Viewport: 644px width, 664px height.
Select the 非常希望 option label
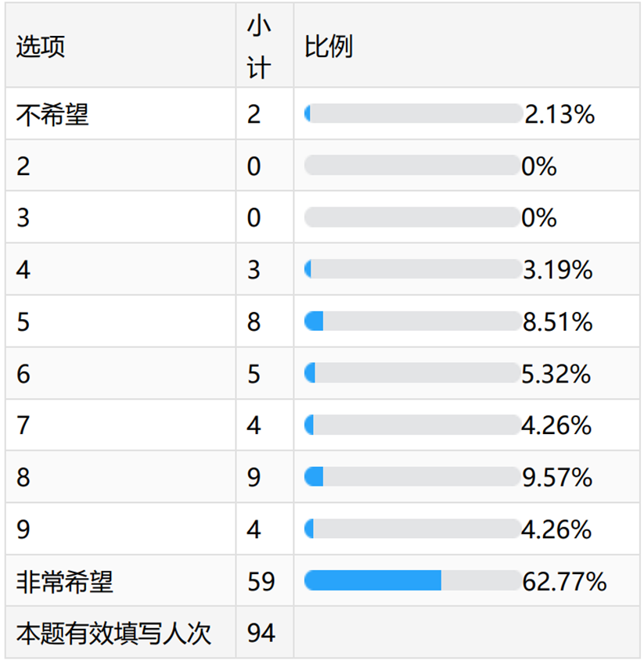click(64, 581)
